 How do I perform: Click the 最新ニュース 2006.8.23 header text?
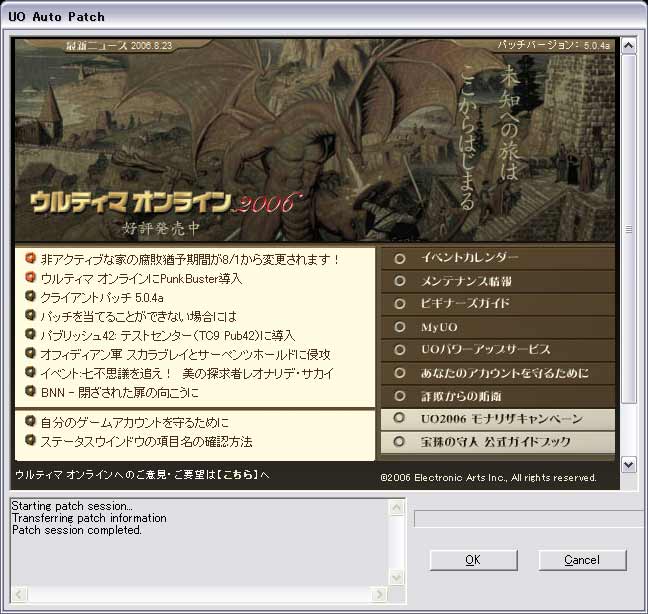[119, 46]
